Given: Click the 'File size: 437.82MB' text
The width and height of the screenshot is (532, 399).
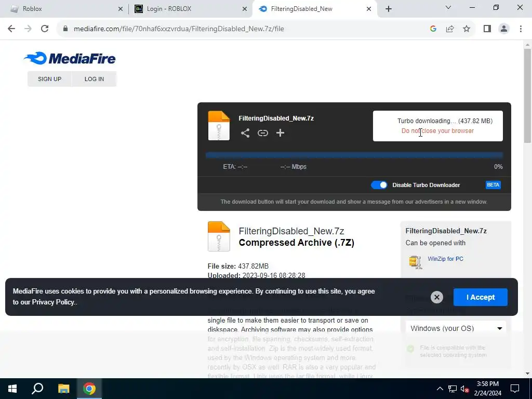Looking at the screenshot, I should [238, 266].
